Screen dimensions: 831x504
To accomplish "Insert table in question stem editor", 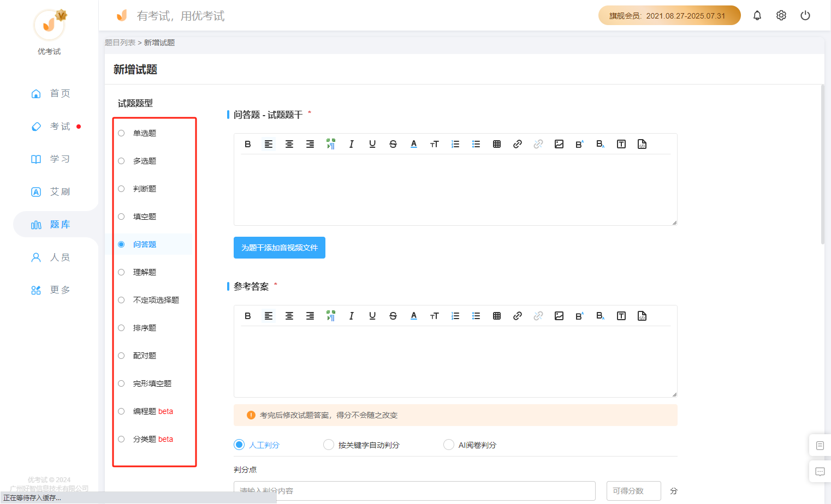I will (x=497, y=144).
